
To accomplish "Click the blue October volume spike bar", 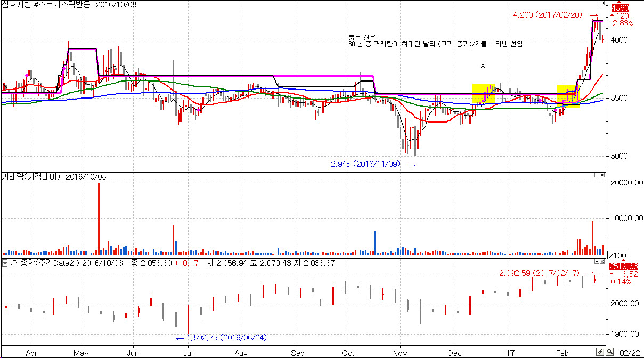I will [375, 243].
